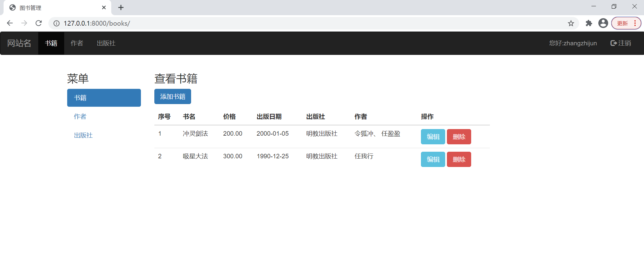The height and width of the screenshot is (254, 644).
Task: Select 作者 in the sidebar menu
Action: [104, 117]
